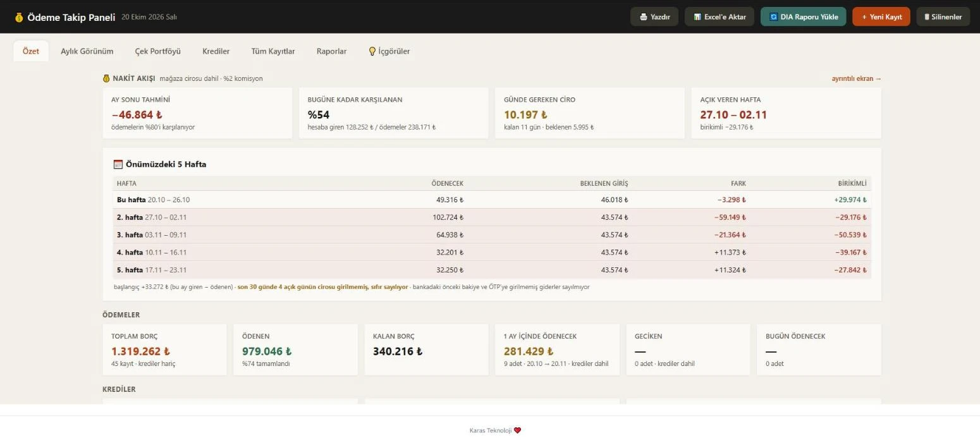Click the −3.298 ₺ difference cell
Viewport: 980px width, 445px height.
point(732,200)
